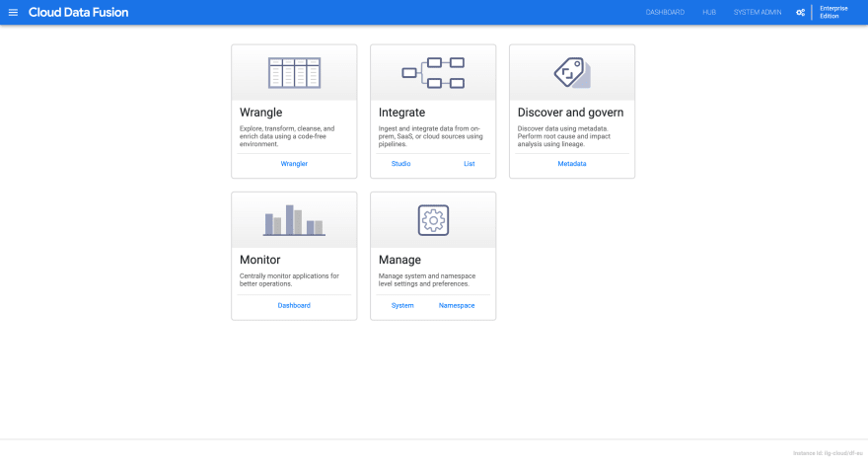Click the Monitor bar chart icon
Viewport: 868px width, 467px height.
pyautogui.click(x=294, y=220)
